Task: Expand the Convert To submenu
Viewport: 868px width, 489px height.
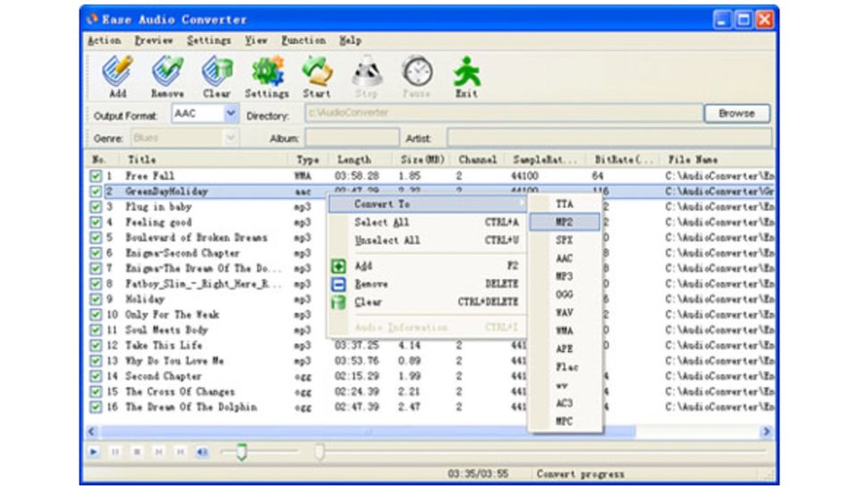Action: [428, 204]
